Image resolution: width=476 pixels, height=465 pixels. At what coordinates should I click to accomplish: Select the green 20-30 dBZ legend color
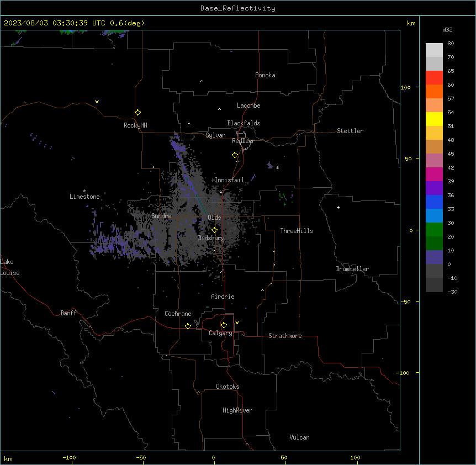point(434,230)
